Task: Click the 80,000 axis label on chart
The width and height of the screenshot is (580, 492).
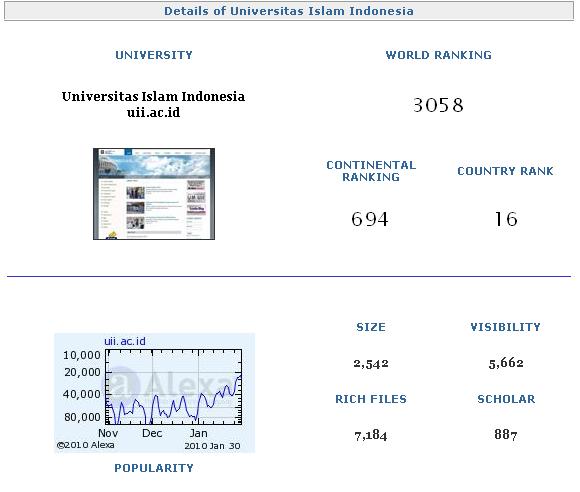Action: click(x=82, y=417)
